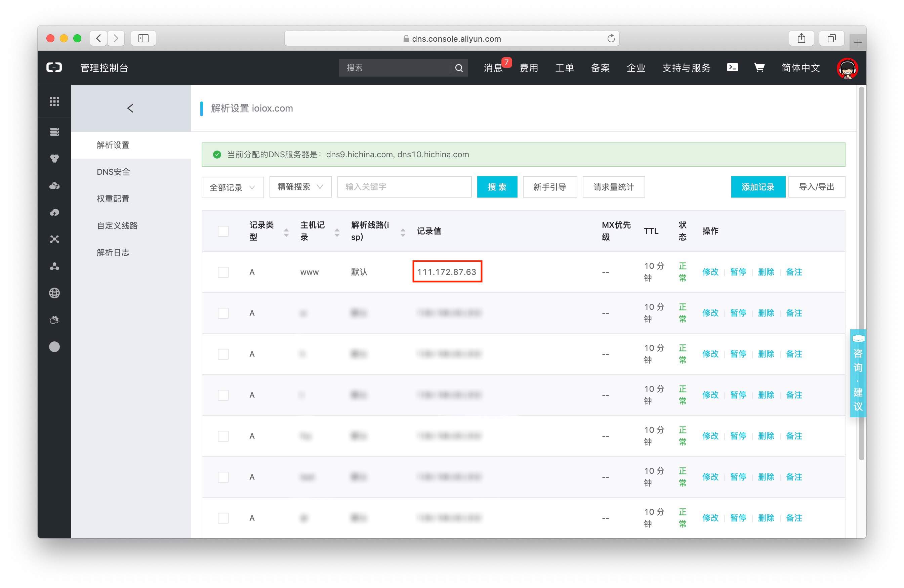Image resolution: width=904 pixels, height=588 pixels.
Task: Click 修改 for the www record
Action: pyautogui.click(x=710, y=272)
